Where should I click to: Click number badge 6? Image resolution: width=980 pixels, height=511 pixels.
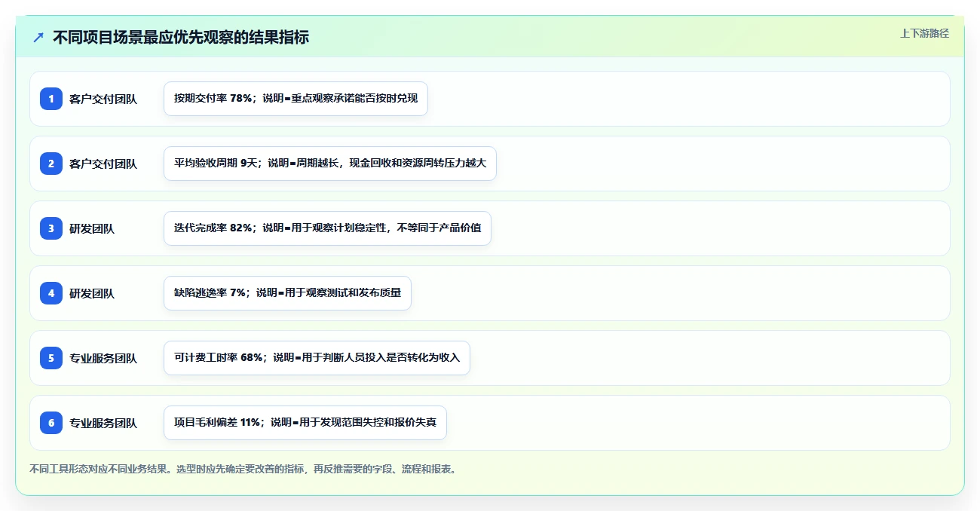(51, 423)
